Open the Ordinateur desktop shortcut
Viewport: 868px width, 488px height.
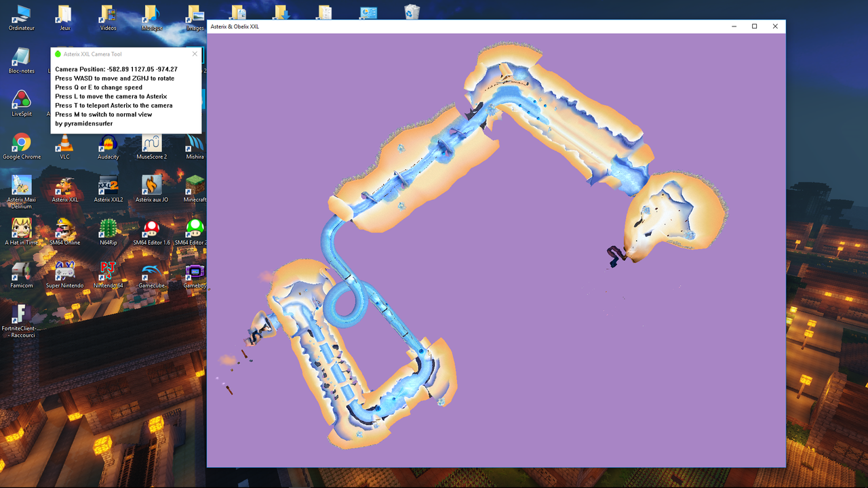(x=22, y=18)
